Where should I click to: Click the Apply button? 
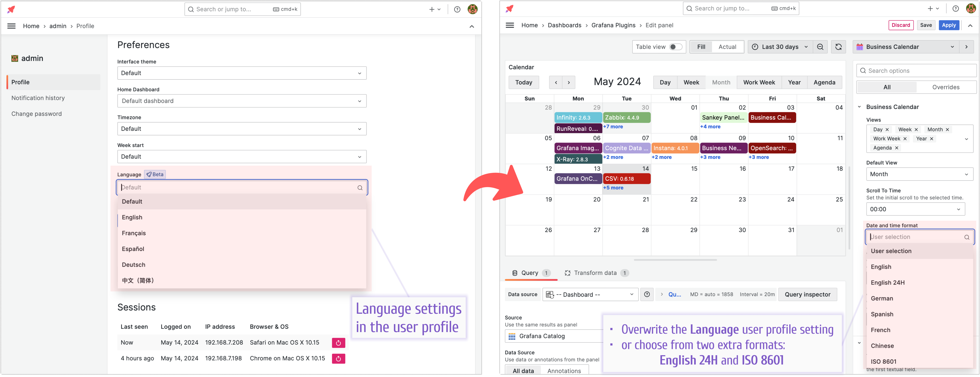point(948,25)
